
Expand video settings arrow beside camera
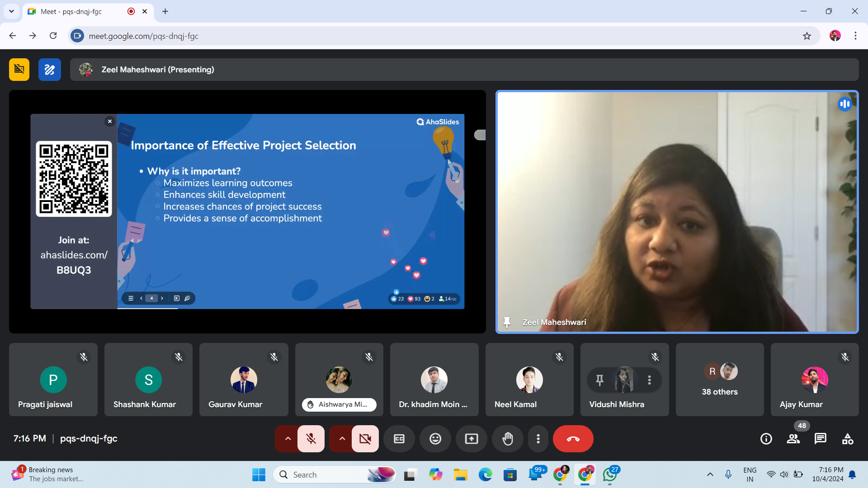[x=342, y=439]
